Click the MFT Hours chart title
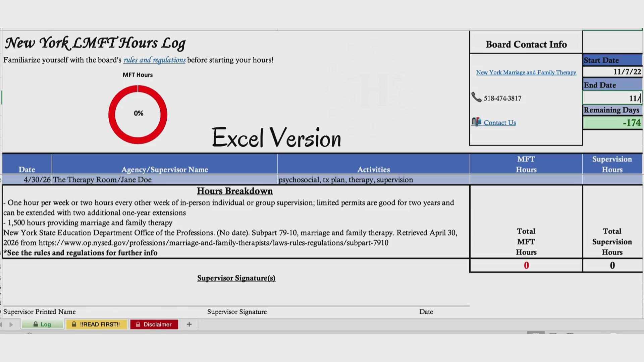The height and width of the screenshot is (362, 644). [138, 75]
